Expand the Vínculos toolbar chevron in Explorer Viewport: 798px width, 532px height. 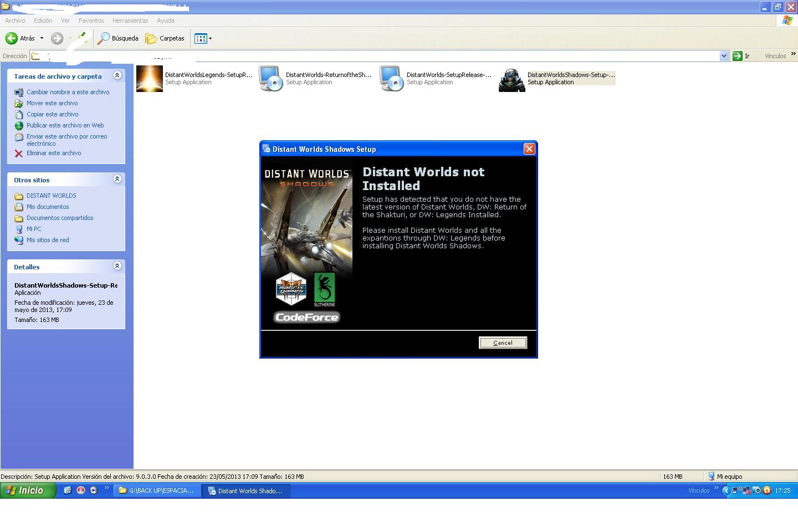tap(793, 54)
